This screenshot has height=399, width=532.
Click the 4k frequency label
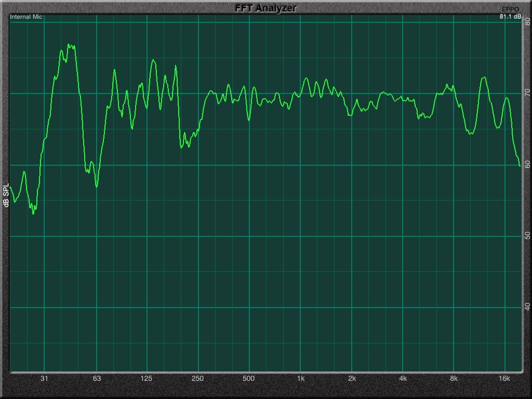[403, 378]
